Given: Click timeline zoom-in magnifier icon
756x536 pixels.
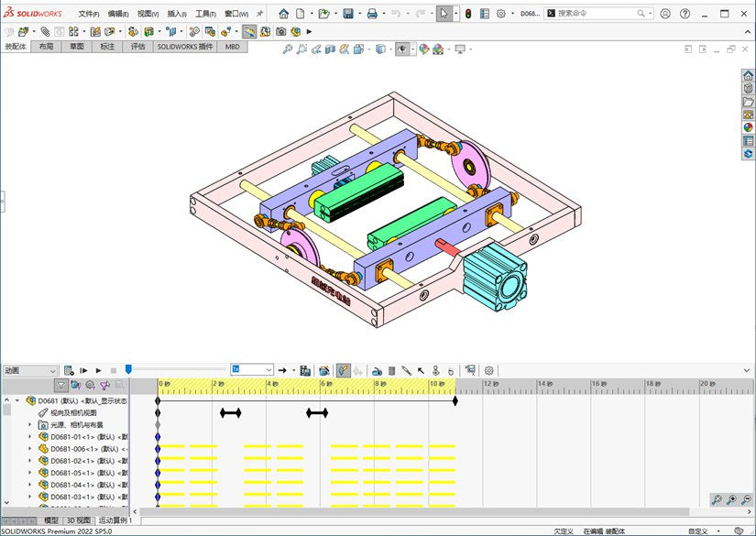Looking at the screenshot, I should point(731,499).
